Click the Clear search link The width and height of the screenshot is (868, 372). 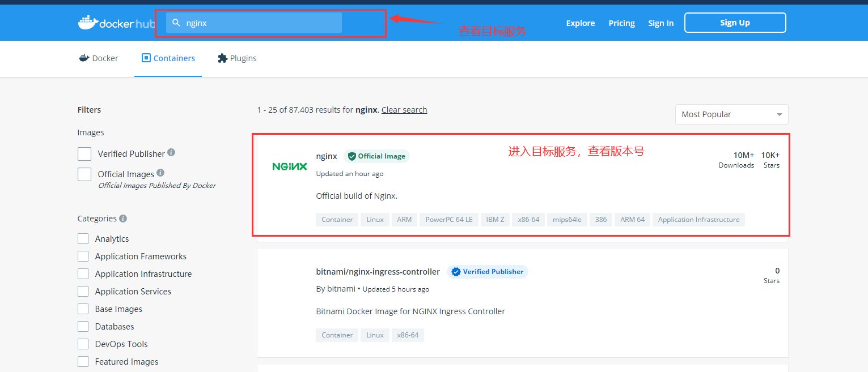point(404,110)
